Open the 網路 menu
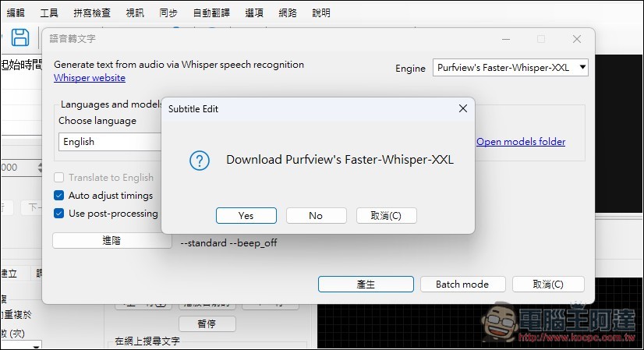644x350 pixels. (288, 13)
